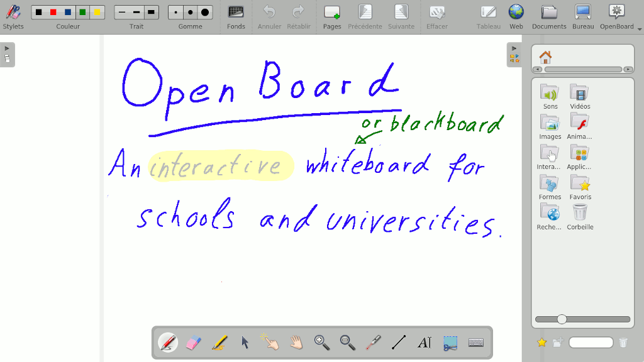Open the Formes folder
Image resolution: width=644 pixels, height=362 pixels.
click(550, 187)
